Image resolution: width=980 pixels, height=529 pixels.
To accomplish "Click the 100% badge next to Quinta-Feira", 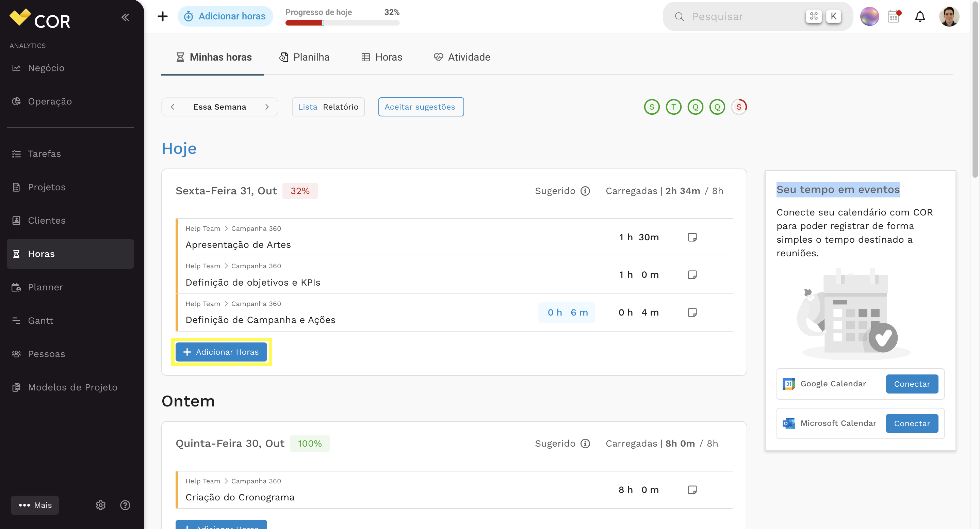I will coord(310,443).
